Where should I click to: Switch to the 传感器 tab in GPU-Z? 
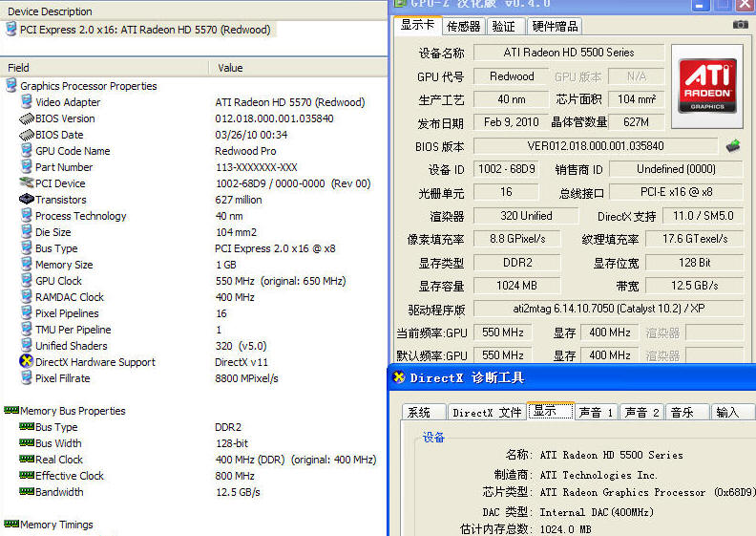pos(463,26)
